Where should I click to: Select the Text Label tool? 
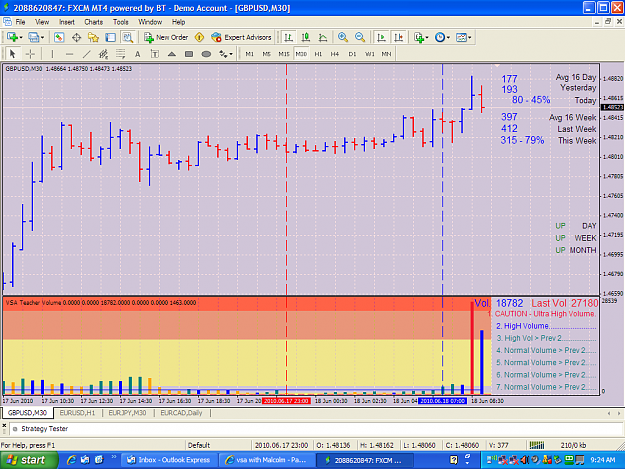(x=155, y=54)
